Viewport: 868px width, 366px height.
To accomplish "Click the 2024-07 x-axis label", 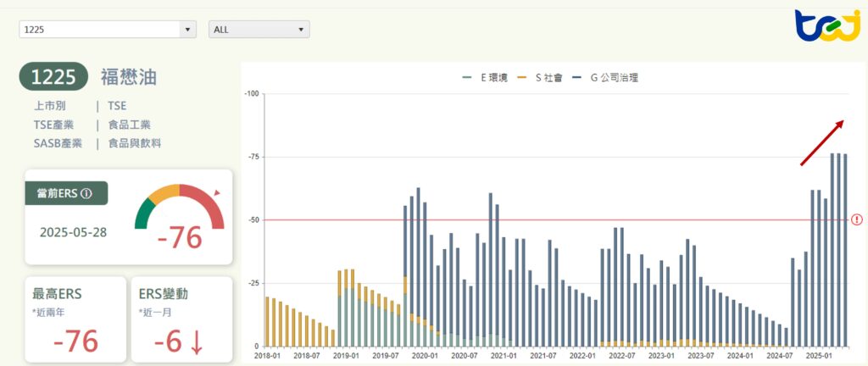I will 778,355.
